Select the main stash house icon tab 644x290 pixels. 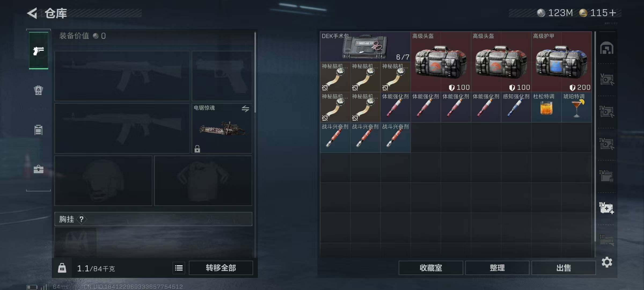coord(607,48)
